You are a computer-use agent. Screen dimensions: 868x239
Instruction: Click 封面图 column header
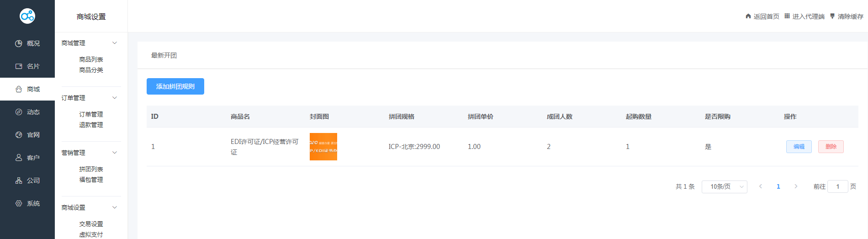319,117
